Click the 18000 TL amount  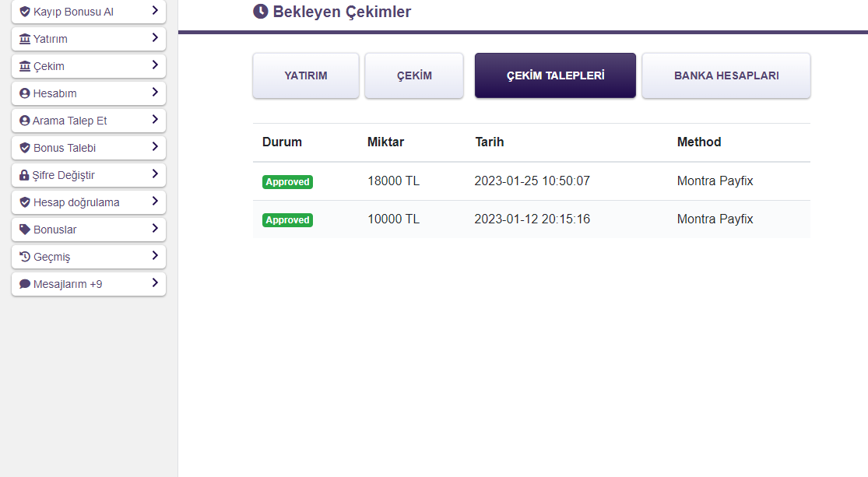(394, 181)
